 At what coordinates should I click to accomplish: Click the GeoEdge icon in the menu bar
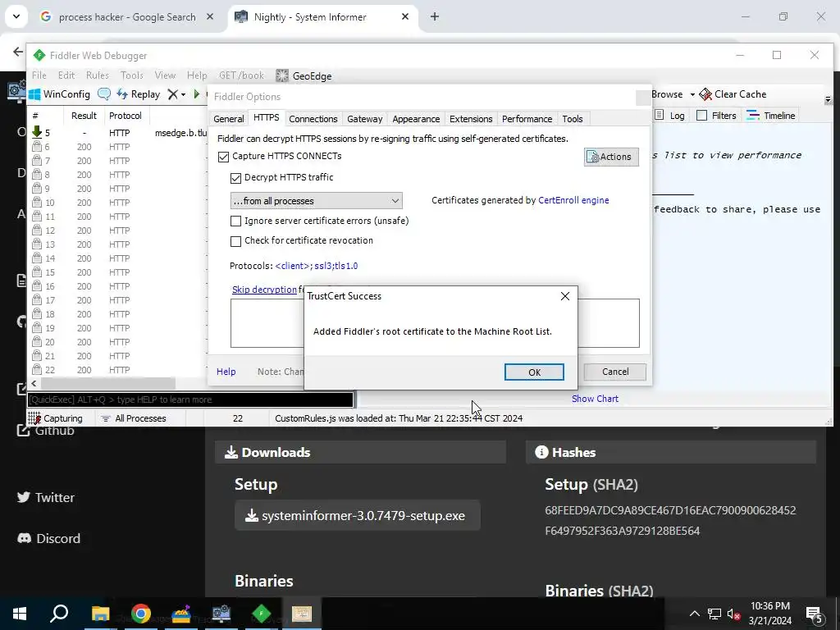tap(282, 76)
